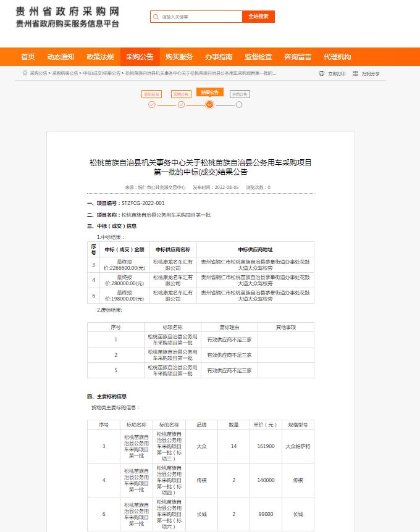420x532 pixels.
Task: Click the home icon in breadcrumb
Action: (25, 73)
